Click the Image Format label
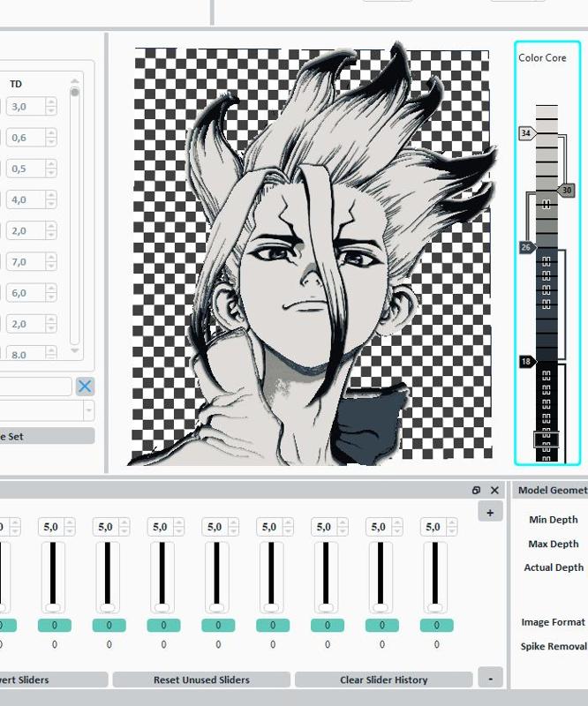 (x=553, y=622)
